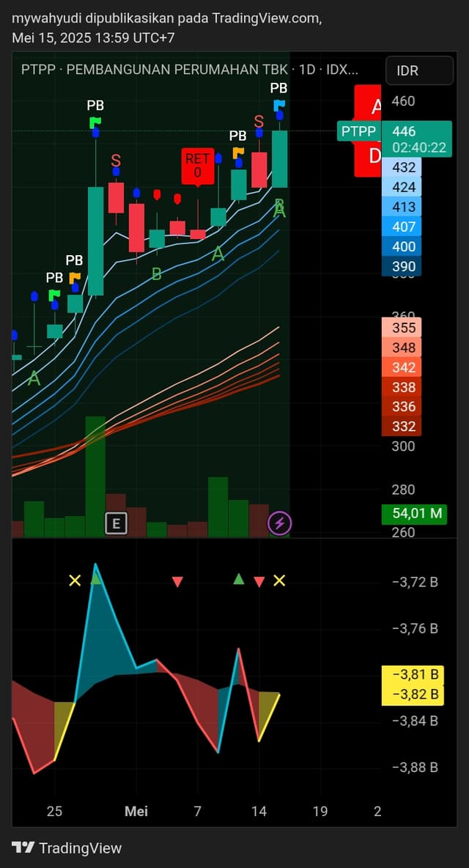Click the indicator value −3,82 B
The height and width of the screenshot is (868, 469).
pos(413,695)
